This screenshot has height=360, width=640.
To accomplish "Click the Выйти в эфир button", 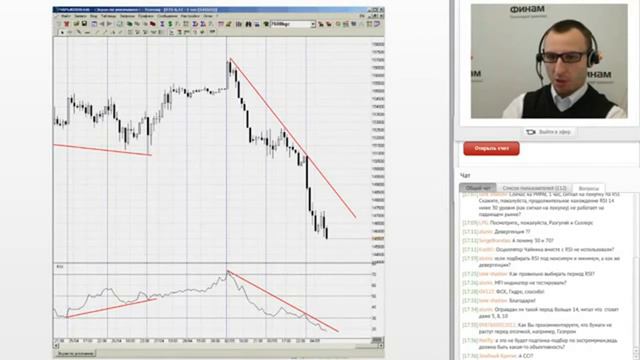I will coord(549,132).
